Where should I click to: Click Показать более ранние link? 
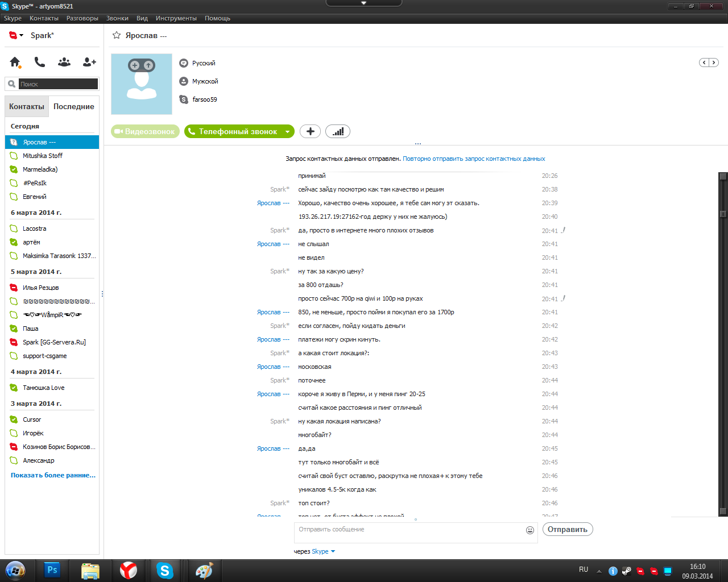(x=53, y=475)
